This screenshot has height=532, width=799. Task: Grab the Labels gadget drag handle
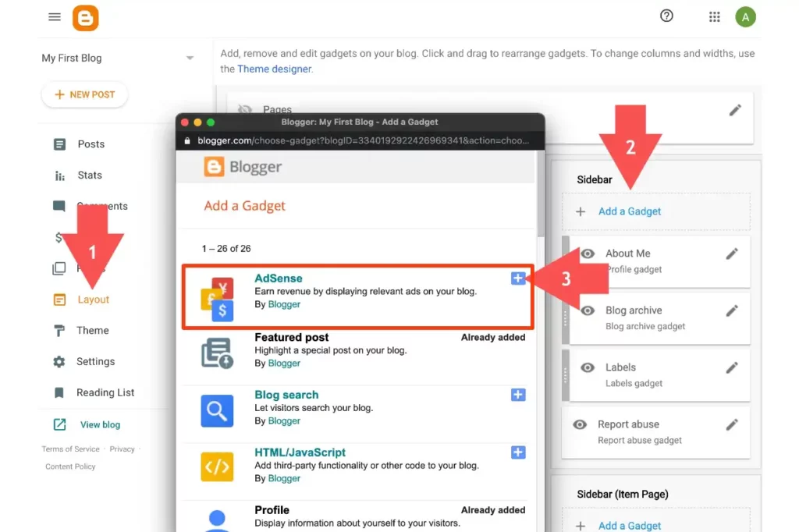pyautogui.click(x=565, y=376)
